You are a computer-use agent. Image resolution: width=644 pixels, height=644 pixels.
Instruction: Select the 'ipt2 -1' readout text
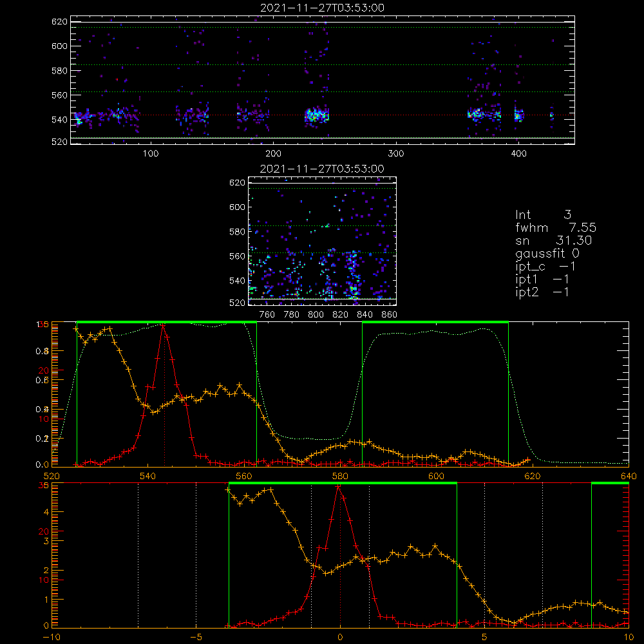click(542, 292)
